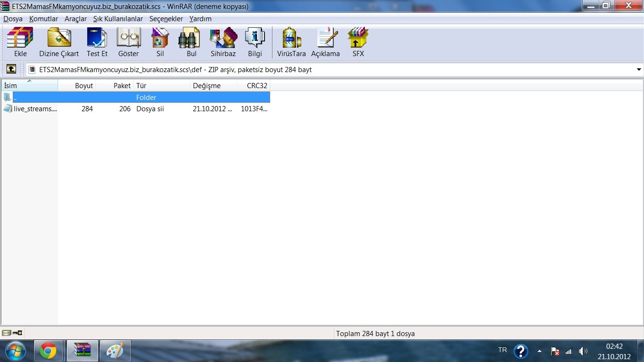Click the key password icon in status bar
644x362 pixels.
(x=17, y=333)
